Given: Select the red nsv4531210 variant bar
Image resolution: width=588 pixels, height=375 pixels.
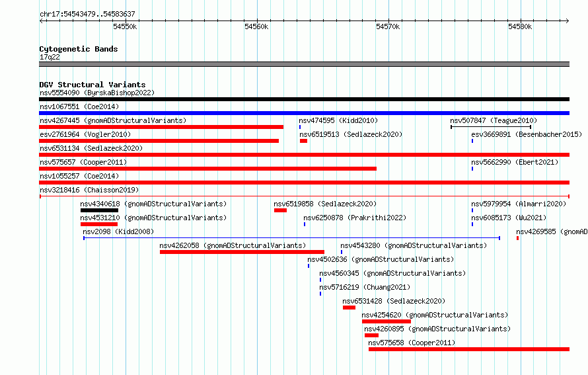Looking at the screenshot, I should pos(99,224).
